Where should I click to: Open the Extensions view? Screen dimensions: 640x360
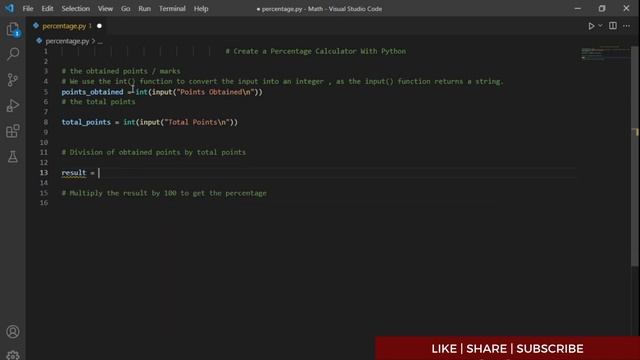point(13,131)
